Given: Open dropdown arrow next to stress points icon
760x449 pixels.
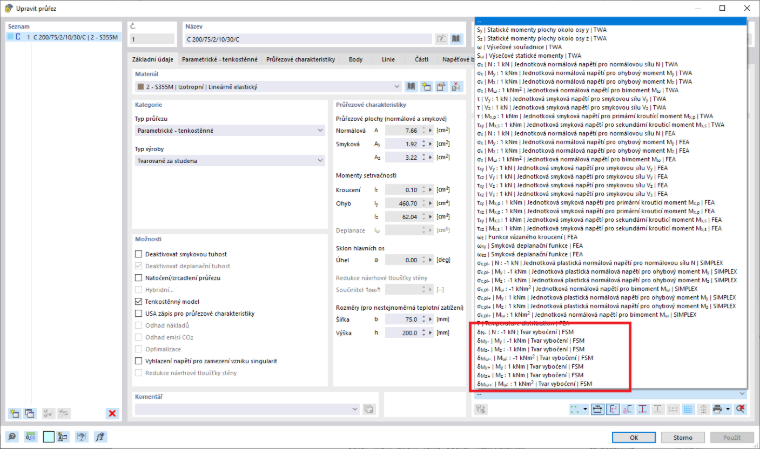Looking at the screenshot, I should pos(585,409).
